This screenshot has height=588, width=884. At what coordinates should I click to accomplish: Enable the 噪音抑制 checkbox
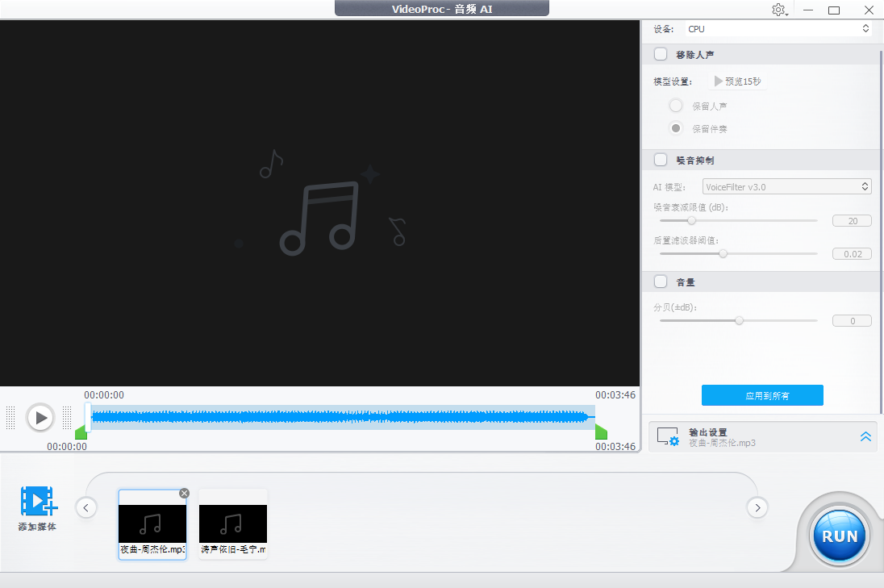tap(661, 160)
